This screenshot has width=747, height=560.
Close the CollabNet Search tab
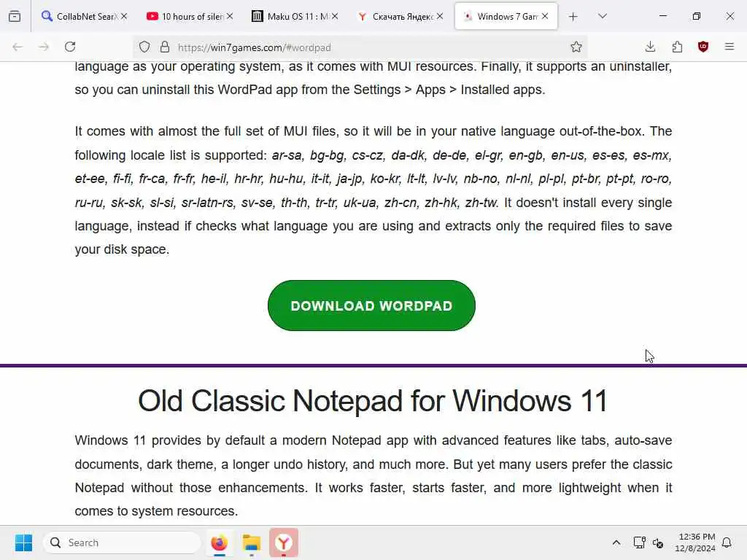[124, 16]
